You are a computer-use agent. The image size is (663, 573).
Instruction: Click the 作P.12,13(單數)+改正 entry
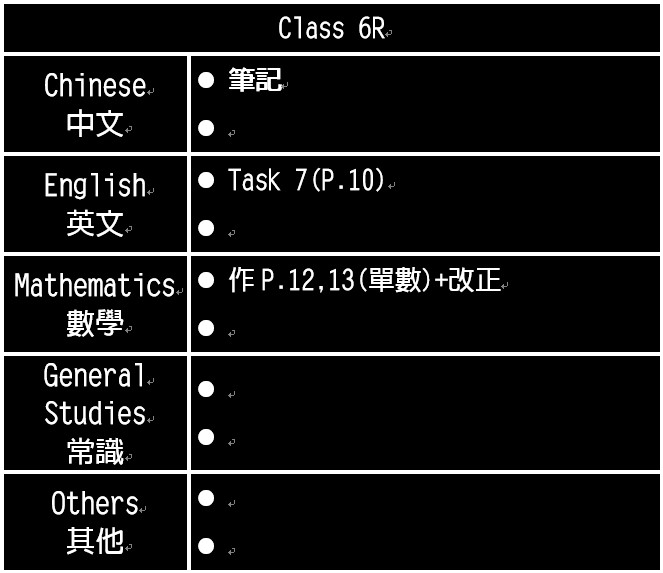(364, 280)
